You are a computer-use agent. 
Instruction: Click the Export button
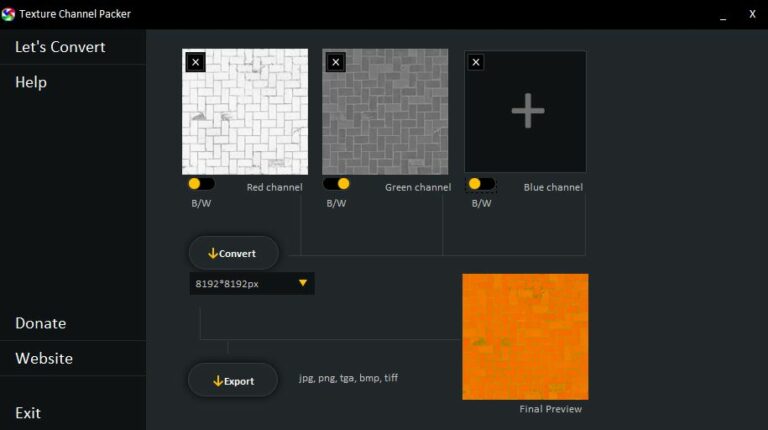point(233,381)
